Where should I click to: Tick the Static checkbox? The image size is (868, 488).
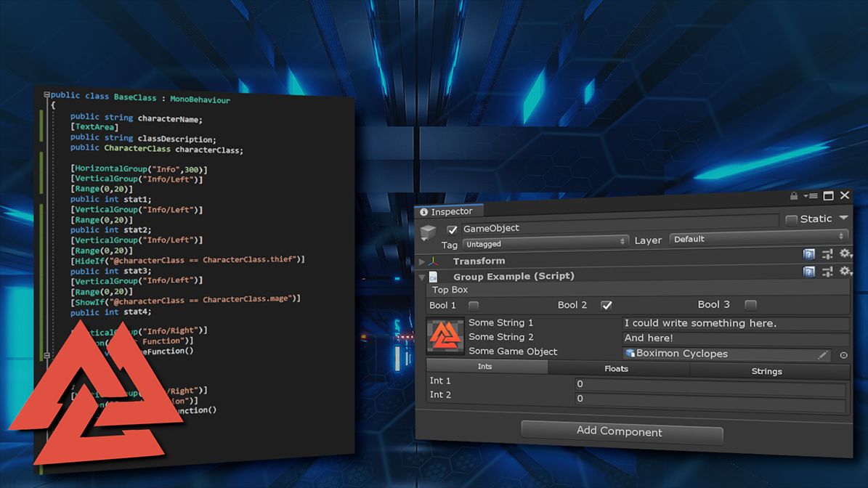[791, 220]
